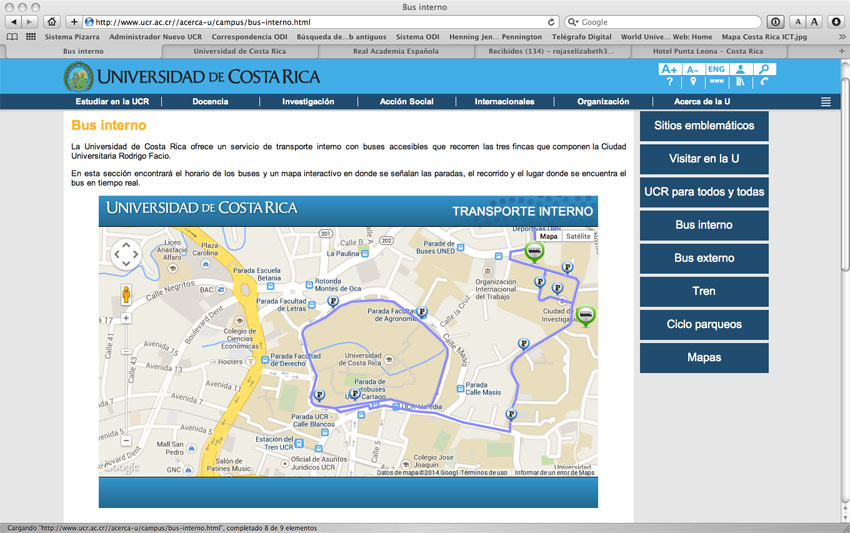Viewport: 850px width, 533px height.
Task: Switch to Hotel Punta Leona tab
Action: 707,51
